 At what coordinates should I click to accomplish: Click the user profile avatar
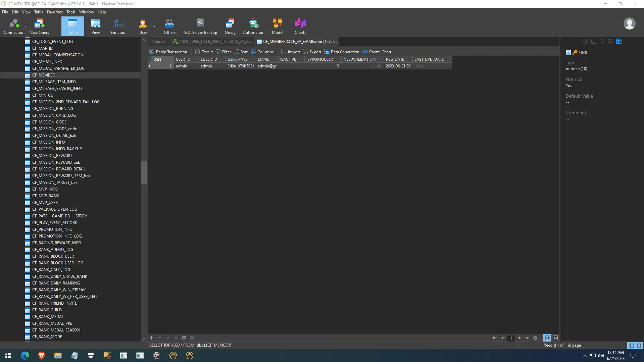point(629,23)
